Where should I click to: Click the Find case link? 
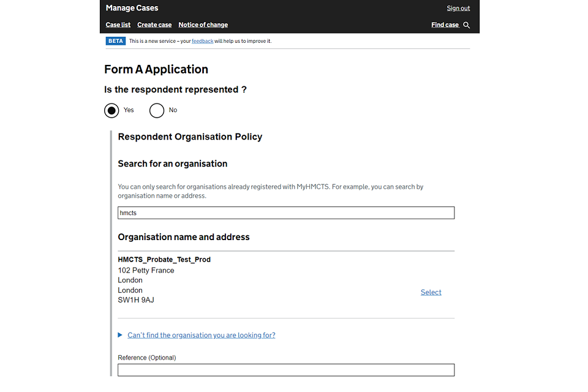pos(445,25)
